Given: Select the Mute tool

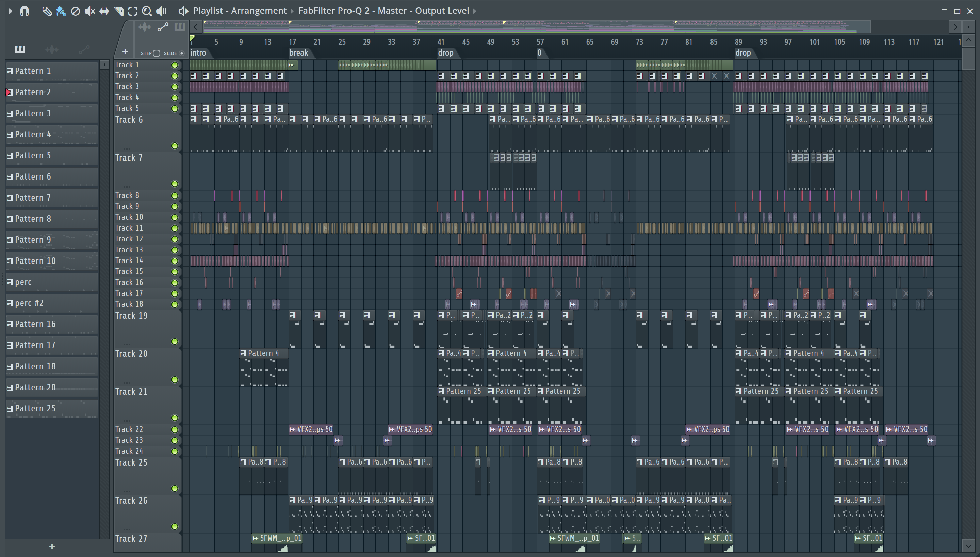Looking at the screenshot, I should [x=89, y=11].
